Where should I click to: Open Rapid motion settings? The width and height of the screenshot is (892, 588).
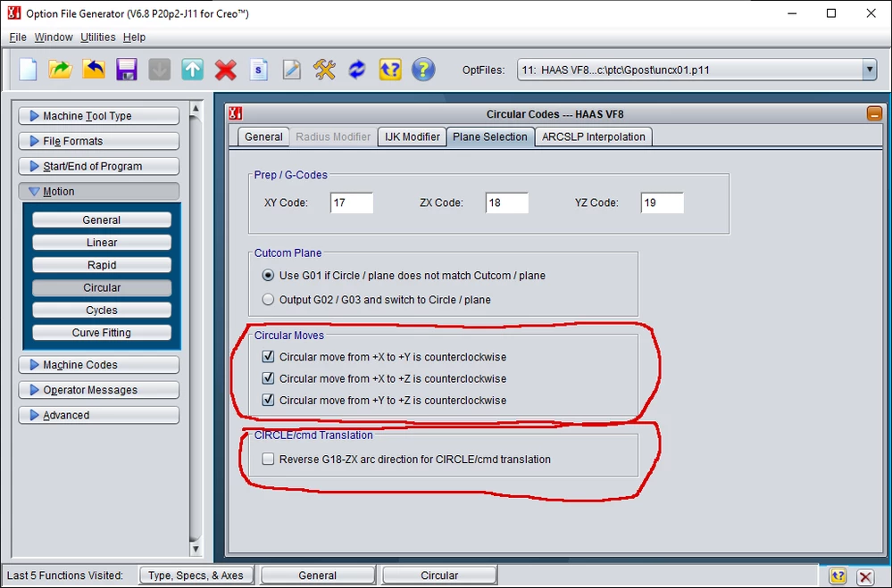[x=102, y=265]
